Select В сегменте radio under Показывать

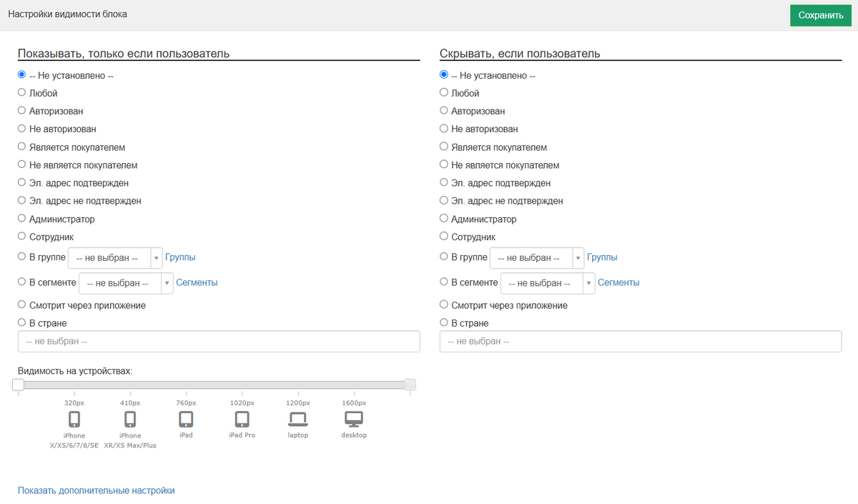pyautogui.click(x=21, y=282)
